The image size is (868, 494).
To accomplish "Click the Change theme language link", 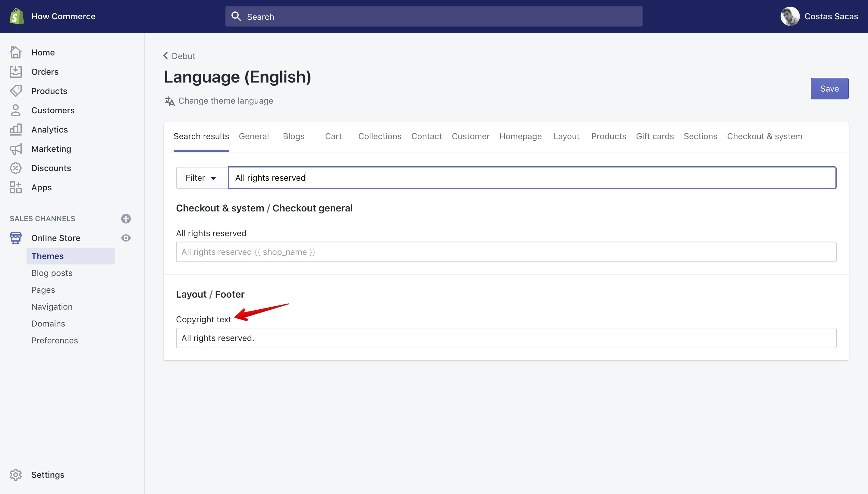I will (225, 101).
